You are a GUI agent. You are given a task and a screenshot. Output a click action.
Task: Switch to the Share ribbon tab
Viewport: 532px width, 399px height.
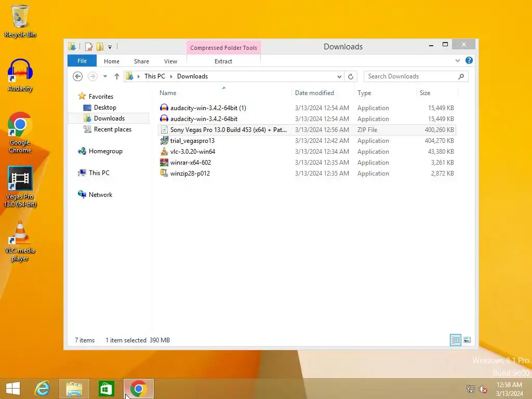point(141,61)
